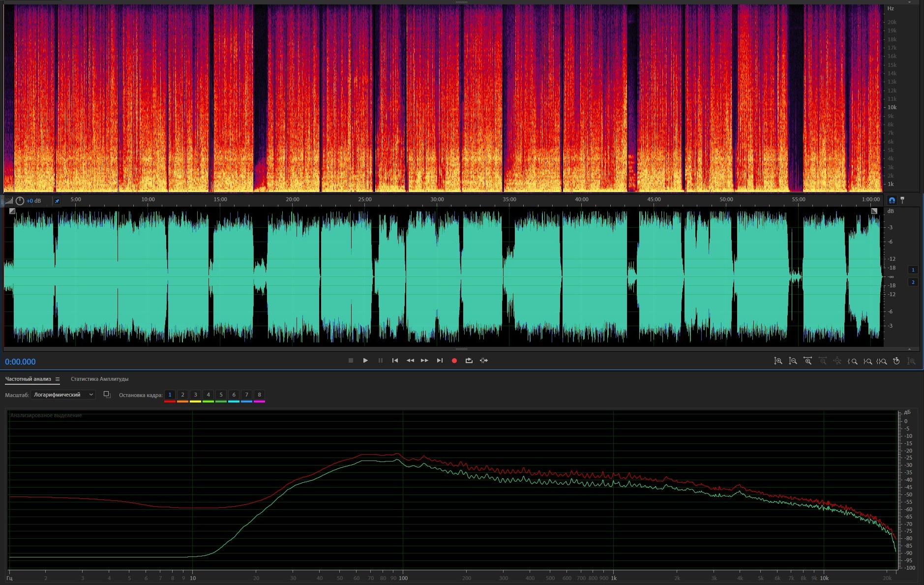Toggle channel 1 enable button
Screen dimensions: 924x585
coord(913,270)
